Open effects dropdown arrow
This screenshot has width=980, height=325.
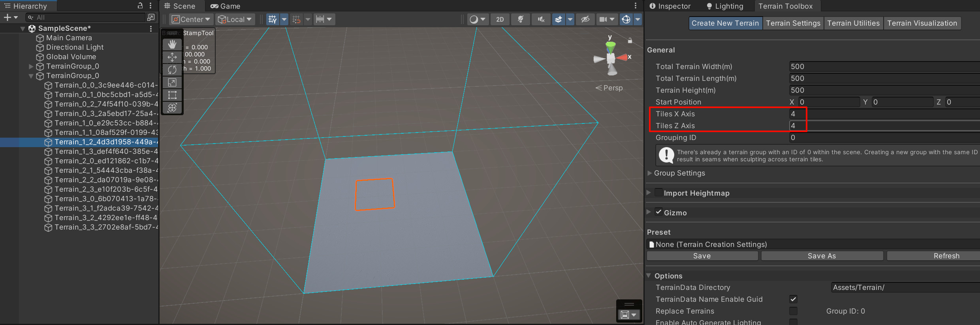click(x=570, y=19)
